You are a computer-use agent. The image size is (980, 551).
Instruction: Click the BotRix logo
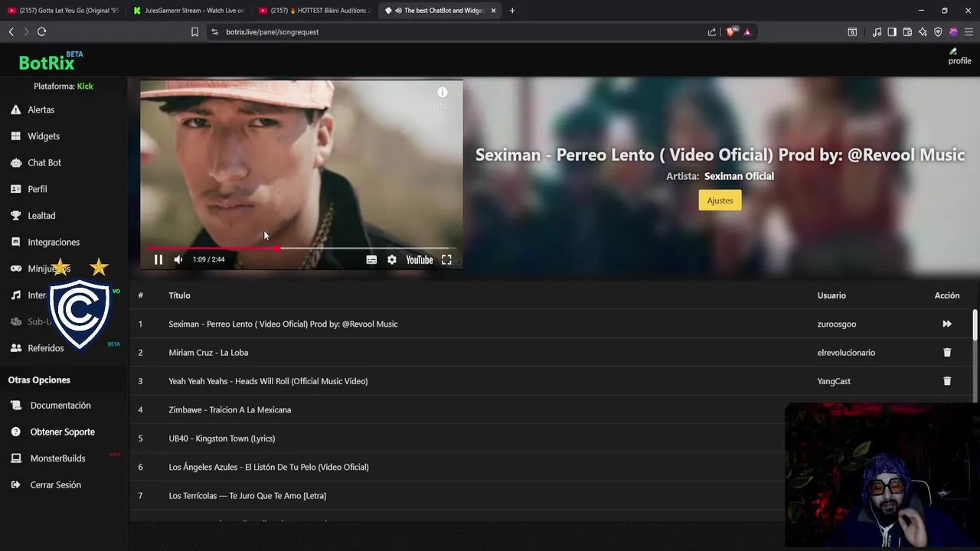[x=47, y=63]
